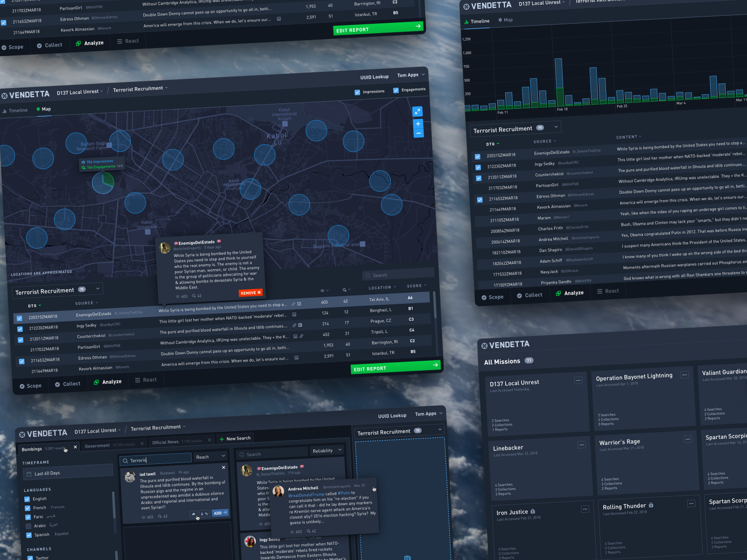Click VENDETTA logo in Kabul map window
The width and height of the screenshot is (747, 560).
[x=25, y=95]
